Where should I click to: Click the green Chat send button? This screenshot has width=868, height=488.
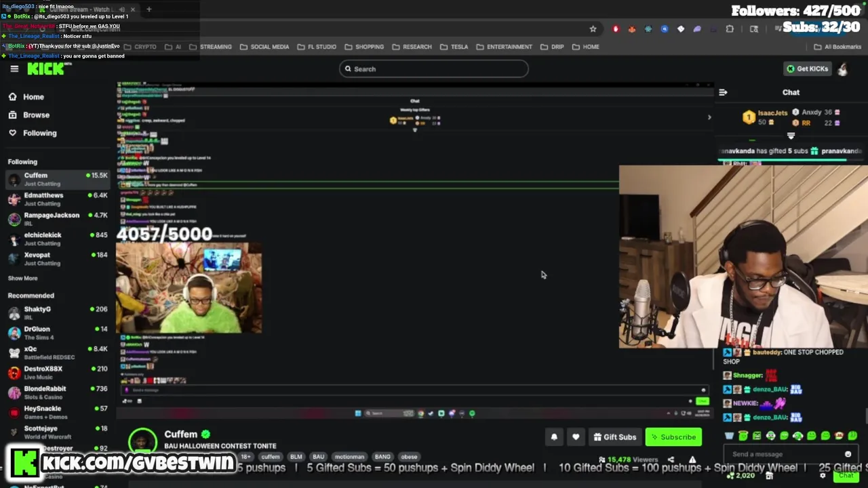point(845,476)
